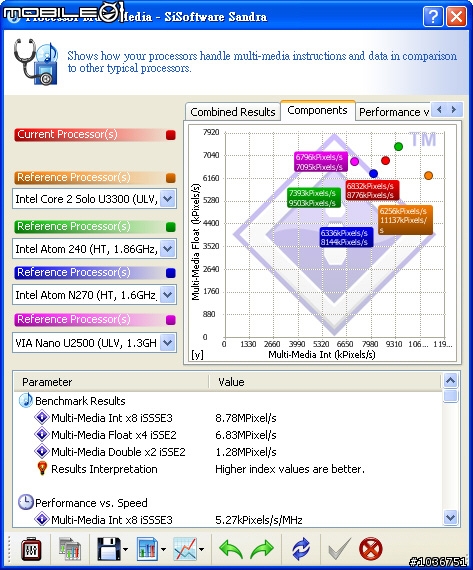473x570 pixels.
Task: Open dropdown arrow next to line graph icon
Action: 201,549
